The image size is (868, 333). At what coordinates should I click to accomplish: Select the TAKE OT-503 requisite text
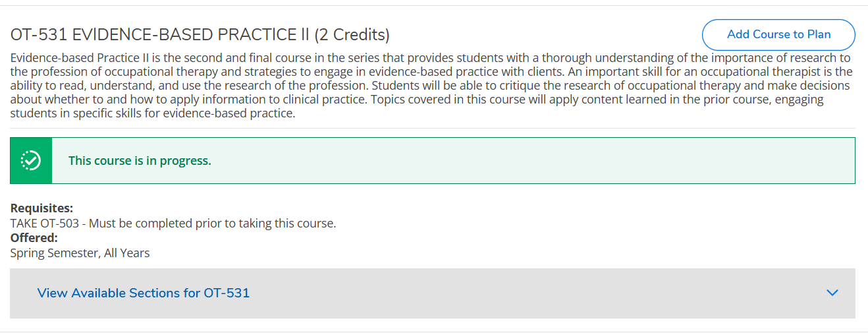click(46, 224)
